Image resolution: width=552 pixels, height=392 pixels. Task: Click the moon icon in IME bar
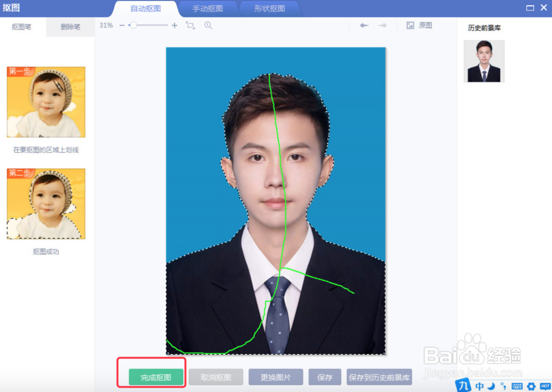click(x=491, y=386)
